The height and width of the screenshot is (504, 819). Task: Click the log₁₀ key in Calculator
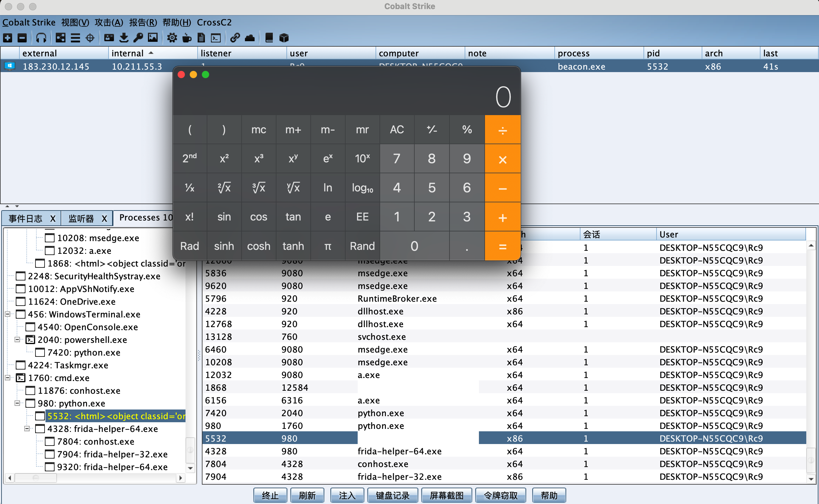coord(362,188)
